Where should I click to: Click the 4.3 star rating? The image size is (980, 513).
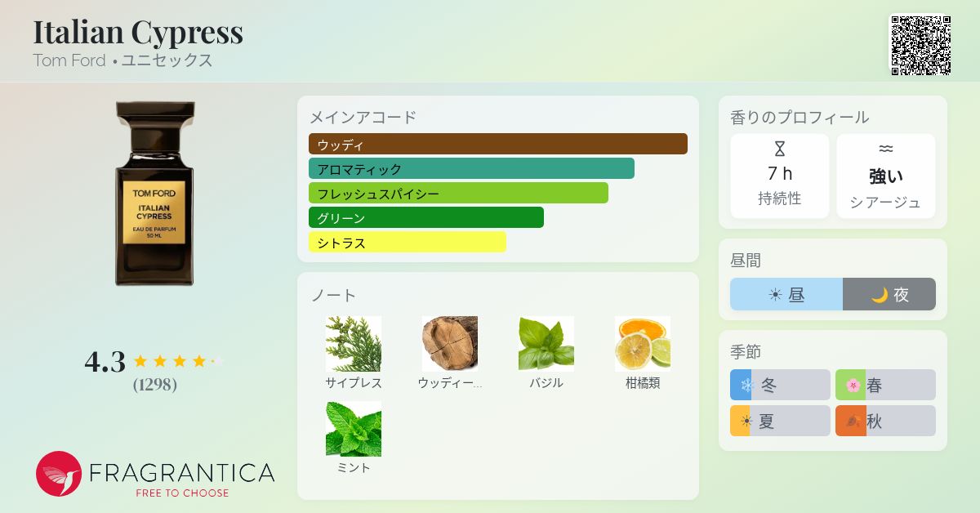coord(154,361)
